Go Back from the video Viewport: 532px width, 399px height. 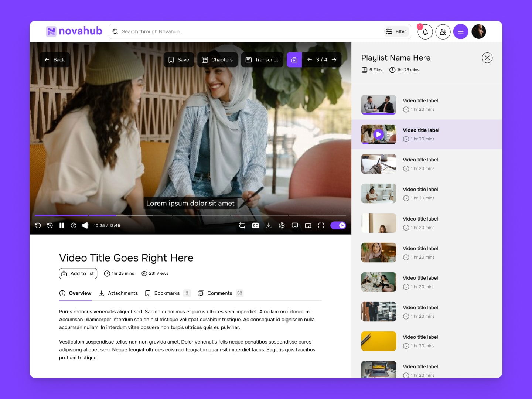(x=55, y=60)
